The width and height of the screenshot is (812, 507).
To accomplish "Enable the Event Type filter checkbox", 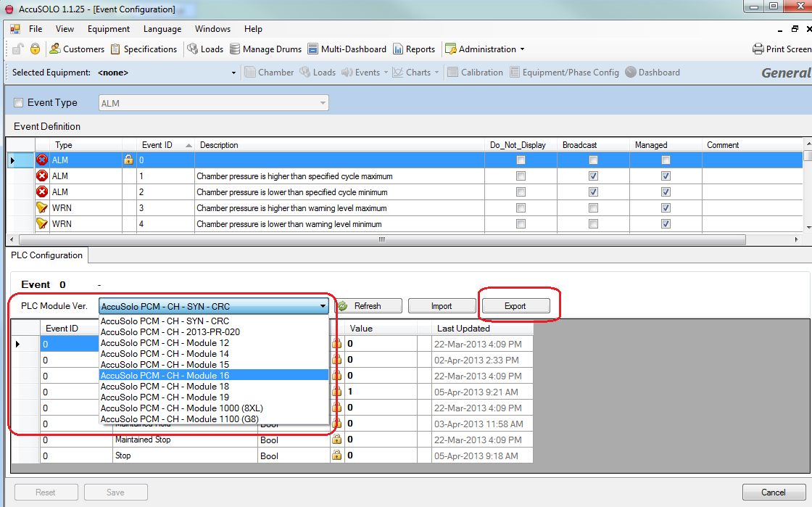I will click(x=19, y=103).
